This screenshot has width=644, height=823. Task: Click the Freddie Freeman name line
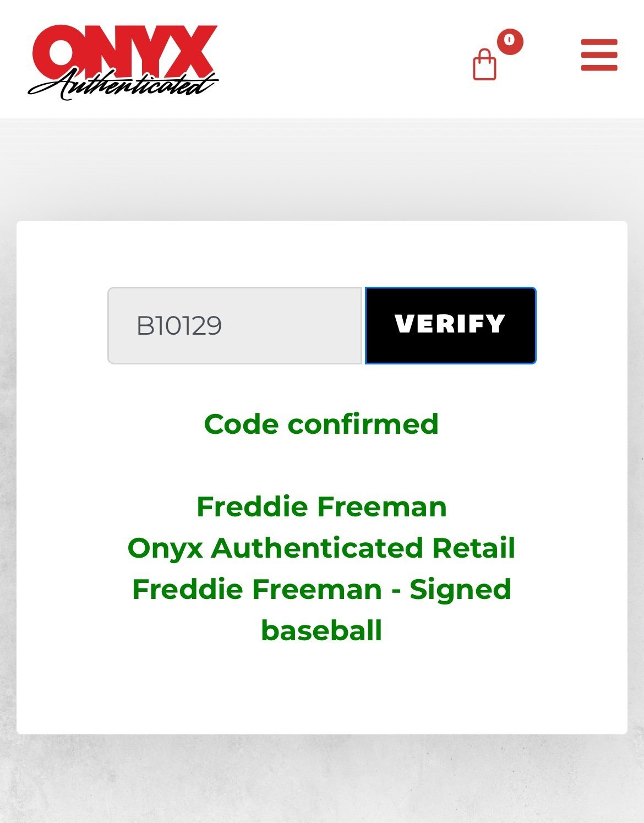point(321,506)
